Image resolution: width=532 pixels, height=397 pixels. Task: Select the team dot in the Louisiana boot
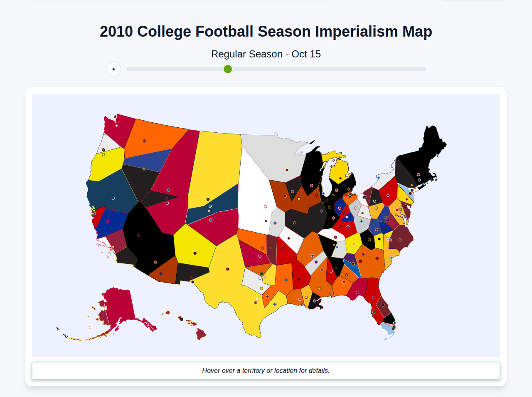click(315, 301)
